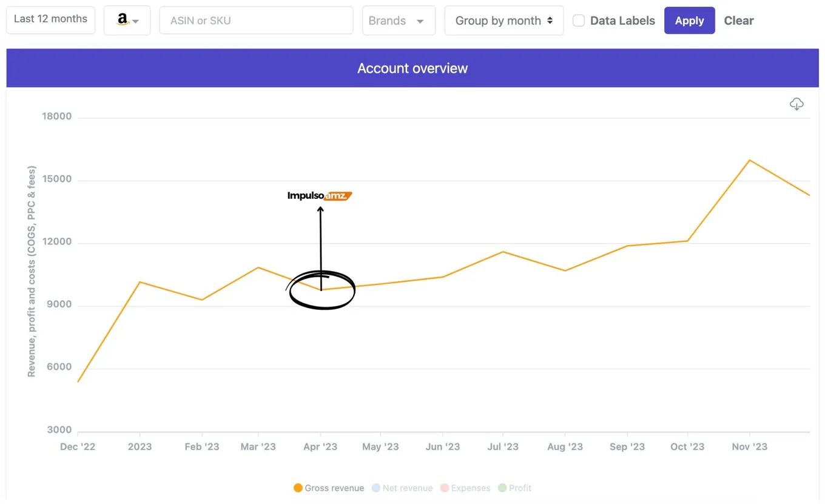Click the May '23 axis label
Viewport: 825px width, 504px height.
coord(380,447)
